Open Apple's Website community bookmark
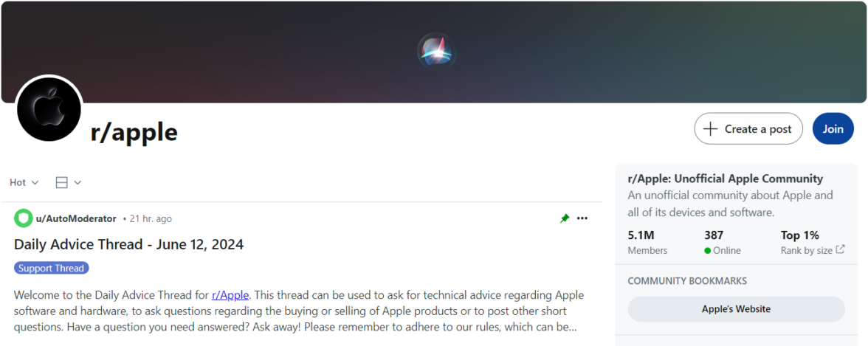 point(736,309)
